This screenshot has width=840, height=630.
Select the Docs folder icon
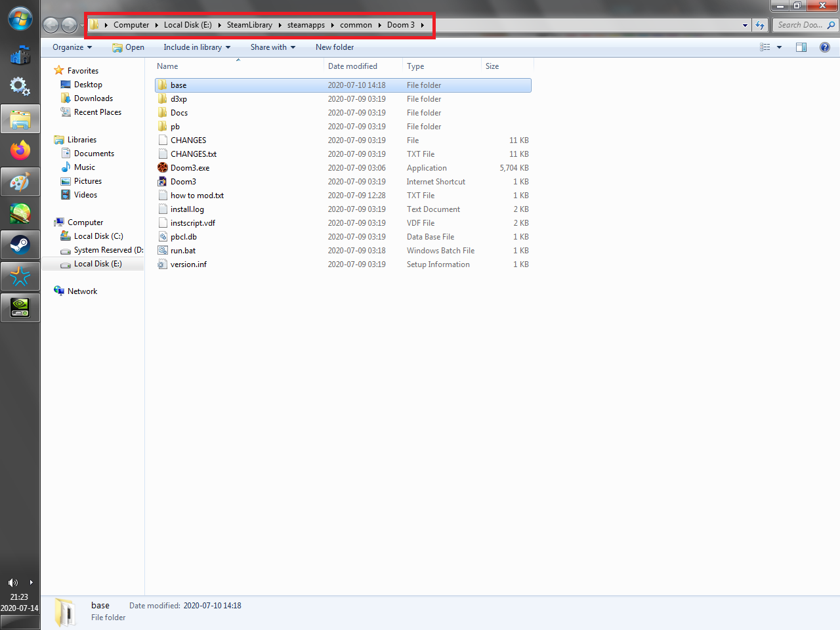pos(163,113)
